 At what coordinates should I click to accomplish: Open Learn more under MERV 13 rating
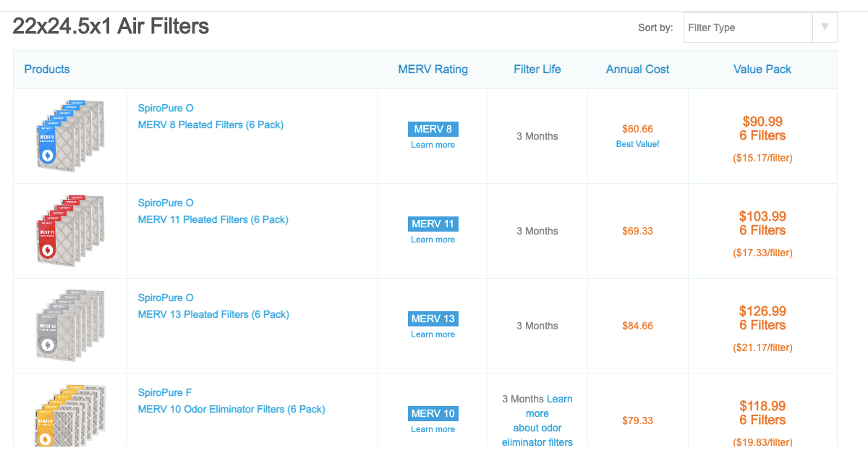coord(433,334)
